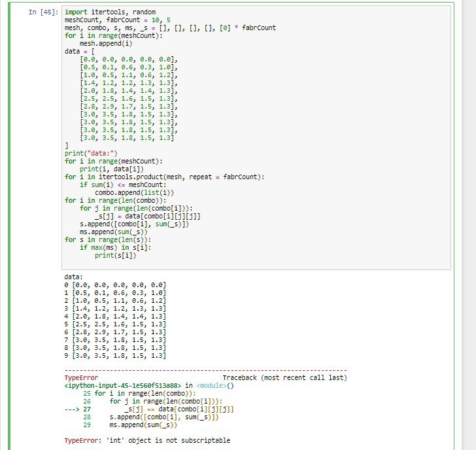Click 'Traceback (most recent call last)' text
Screen dimensions: 476x450
[x=284, y=378]
